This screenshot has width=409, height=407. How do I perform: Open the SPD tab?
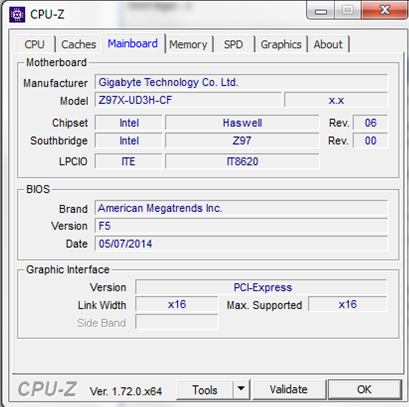(233, 44)
